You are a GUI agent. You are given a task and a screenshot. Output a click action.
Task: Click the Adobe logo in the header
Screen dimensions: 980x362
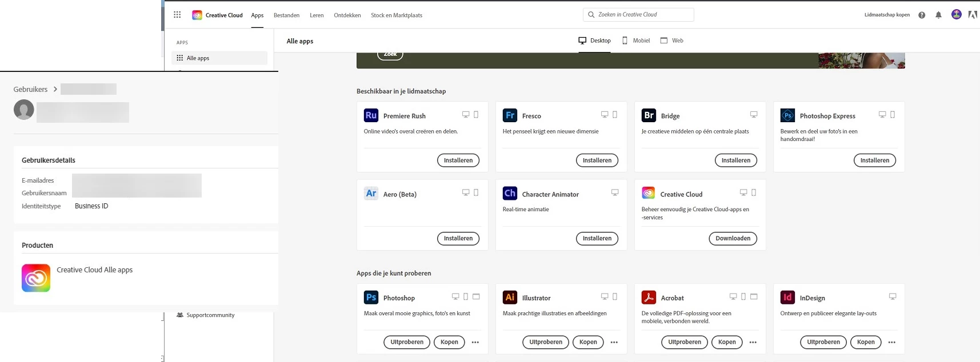point(973,15)
